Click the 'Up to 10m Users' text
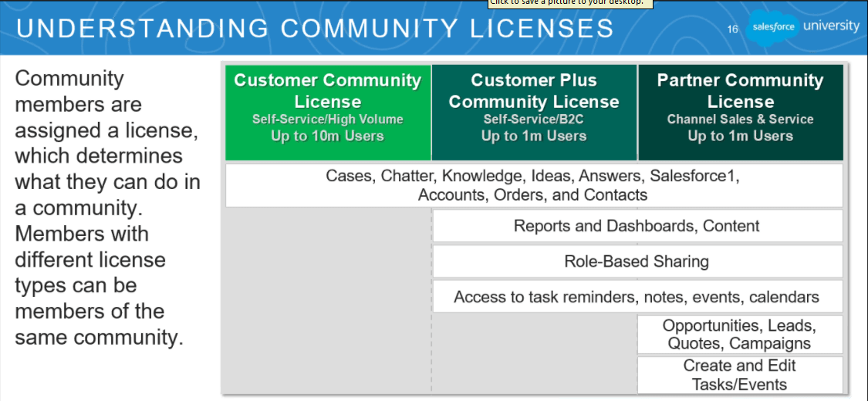 (x=328, y=136)
